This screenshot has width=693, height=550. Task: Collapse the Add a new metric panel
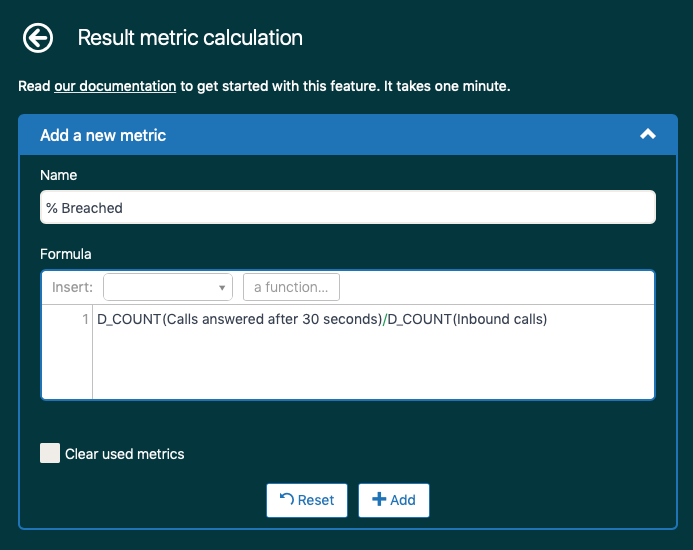point(648,134)
